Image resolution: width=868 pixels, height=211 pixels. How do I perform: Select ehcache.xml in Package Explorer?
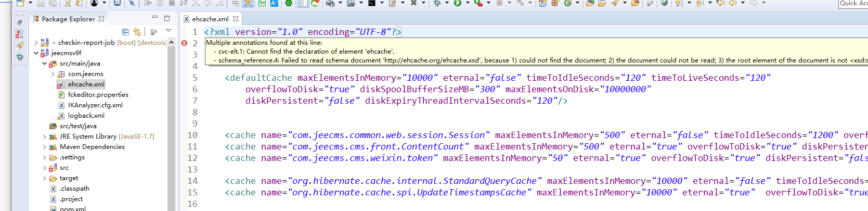pyautogui.click(x=86, y=84)
